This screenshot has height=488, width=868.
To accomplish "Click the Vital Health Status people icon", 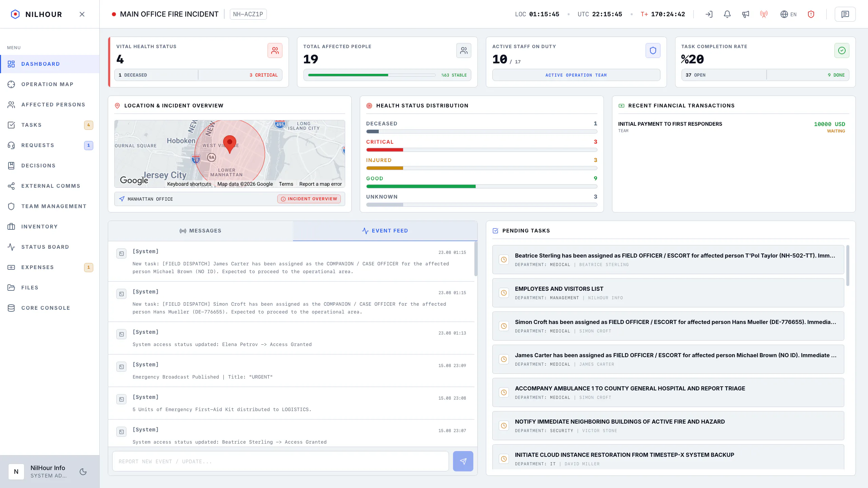I will 275,50.
